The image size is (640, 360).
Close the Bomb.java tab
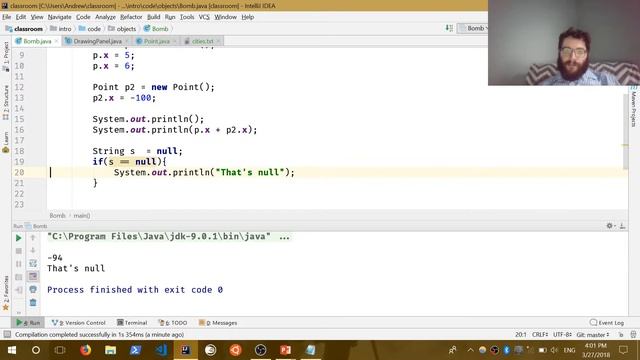tap(56, 41)
